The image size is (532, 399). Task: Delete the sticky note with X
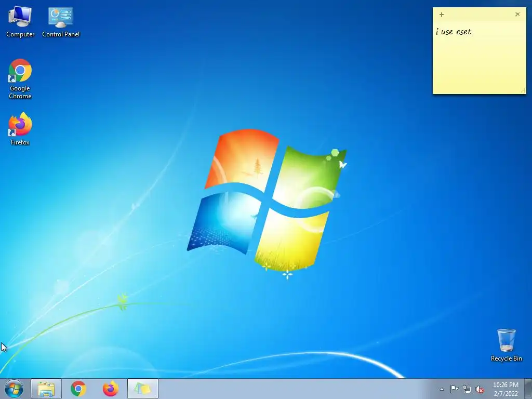[x=517, y=14]
